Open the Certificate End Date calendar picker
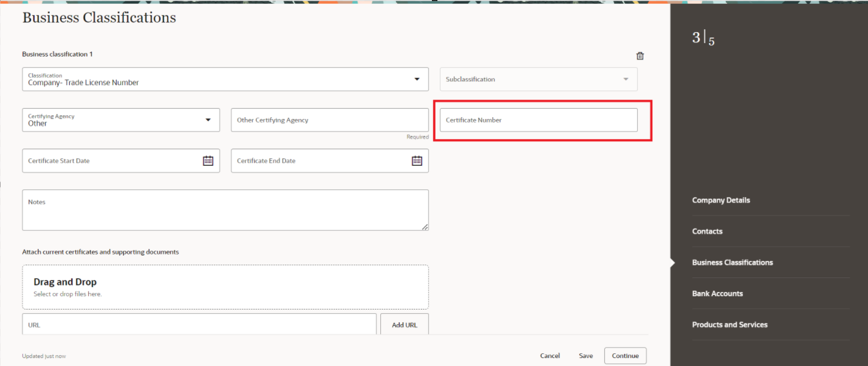The height and width of the screenshot is (366, 868). pyautogui.click(x=417, y=160)
